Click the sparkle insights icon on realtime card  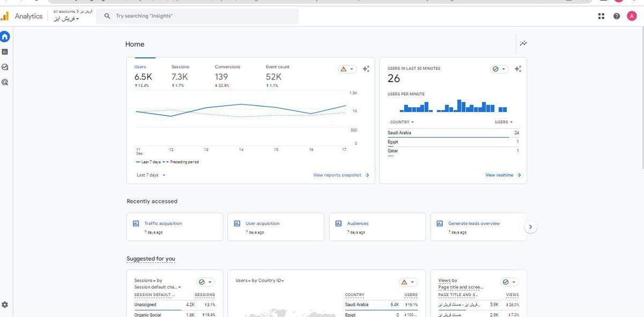(x=518, y=69)
